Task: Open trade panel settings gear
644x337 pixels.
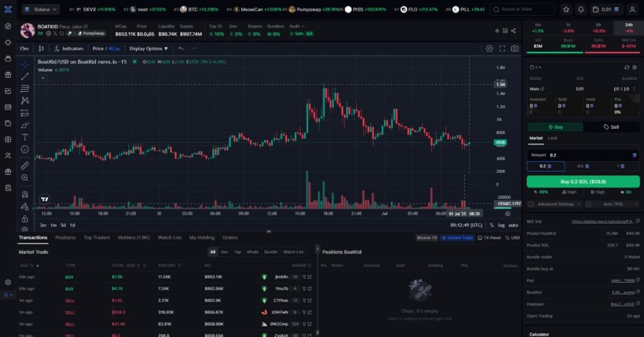Action: [x=635, y=67]
